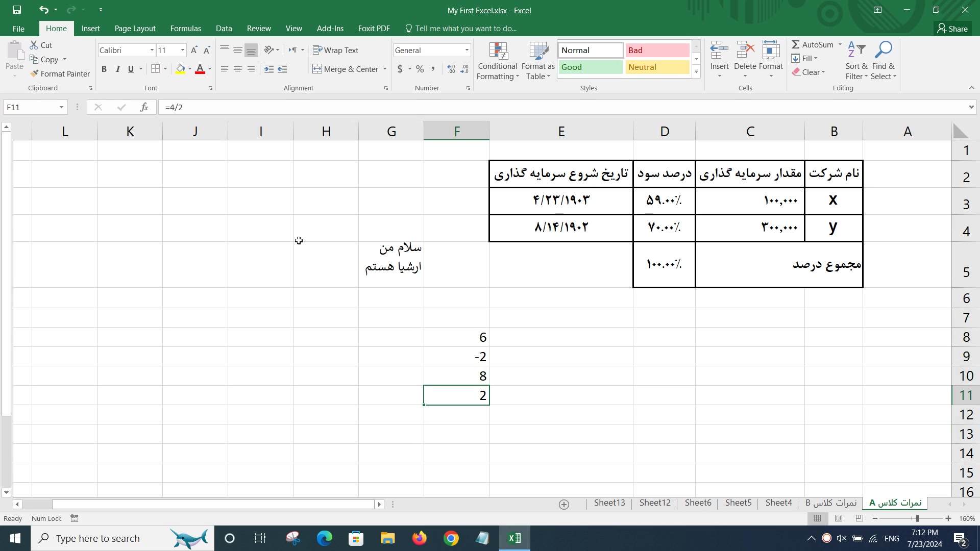Toggle Bold formatting

(x=104, y=69)
